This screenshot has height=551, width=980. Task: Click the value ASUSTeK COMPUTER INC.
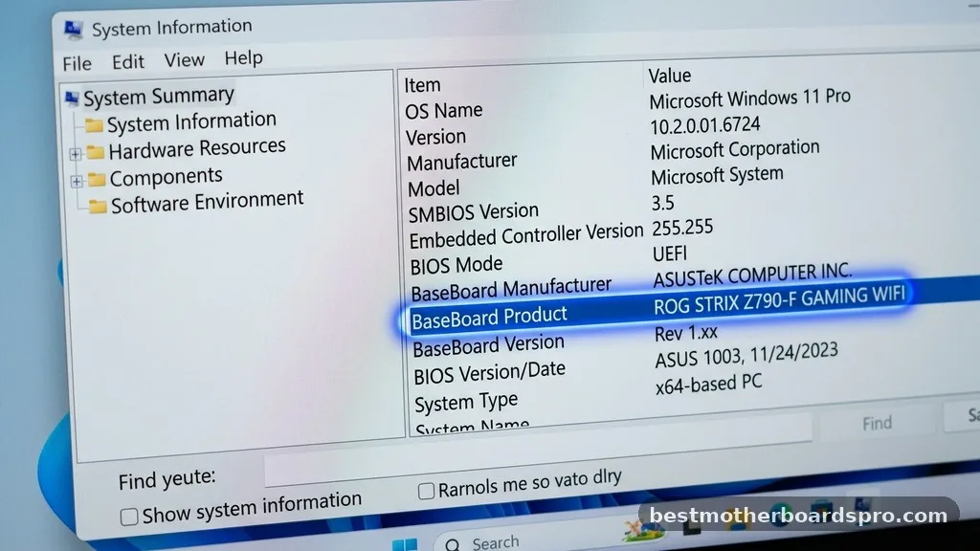752,275
